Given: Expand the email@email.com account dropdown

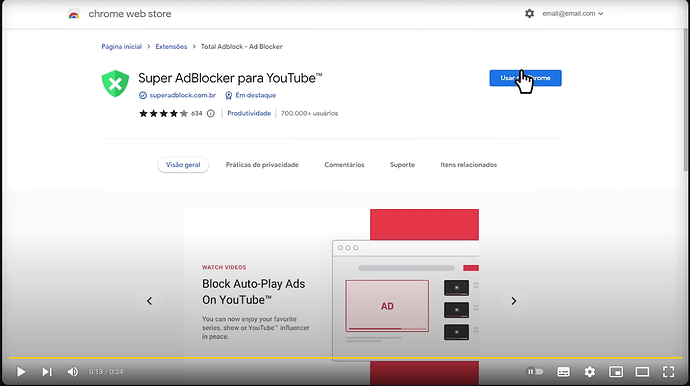Looking at the screenshot, I should click(x=573, y=14).
